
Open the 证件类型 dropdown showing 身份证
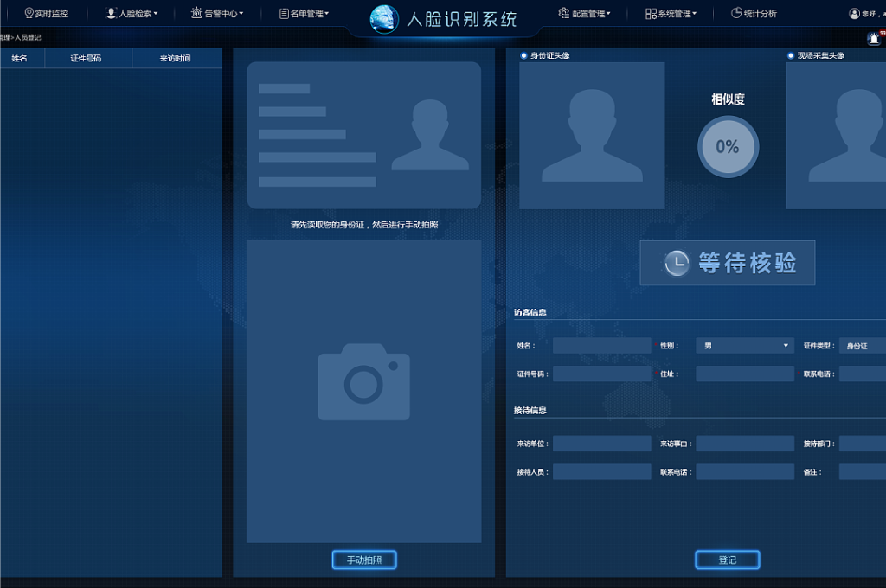(x=862, y=346)
